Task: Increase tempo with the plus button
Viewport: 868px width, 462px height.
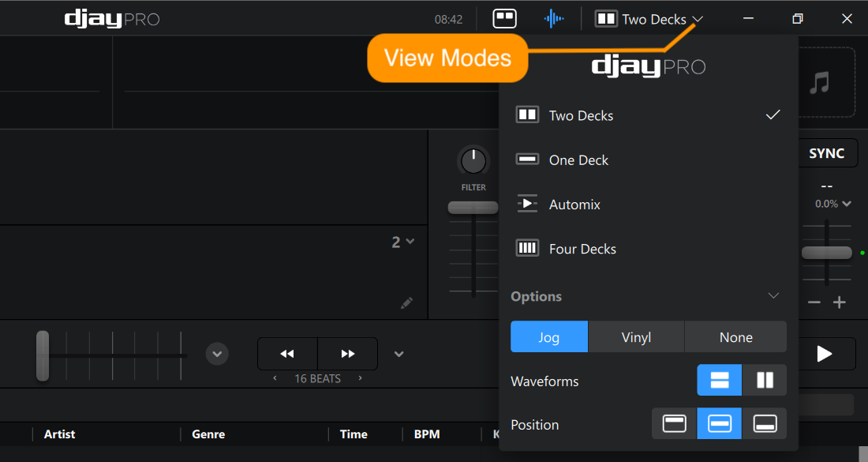Action: pyautogui.click(x=840, y=302)
